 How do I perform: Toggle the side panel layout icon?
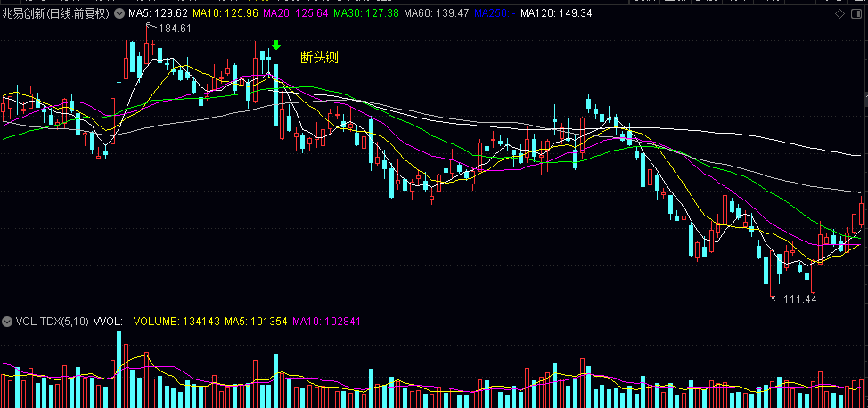(856, 14)
